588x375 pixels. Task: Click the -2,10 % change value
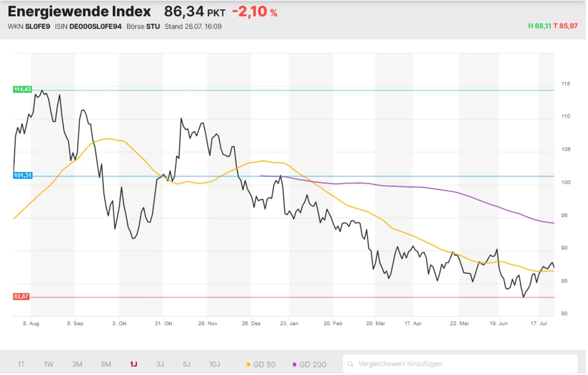(x=254, y=12)
